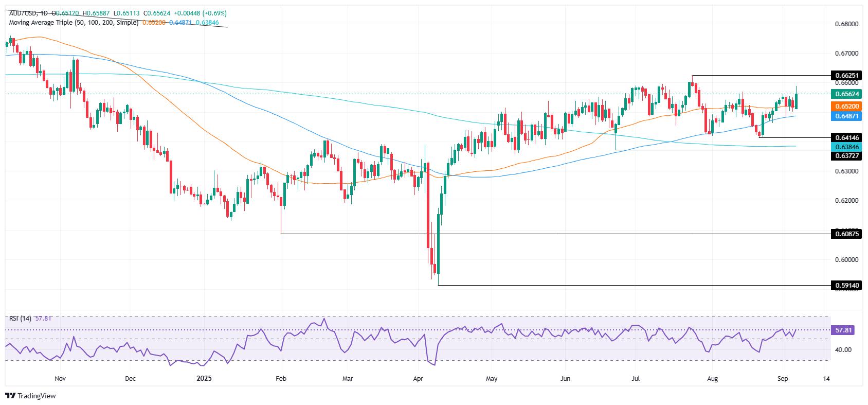Click the Jul label on the time axis
868x405 pixels.
635,379
